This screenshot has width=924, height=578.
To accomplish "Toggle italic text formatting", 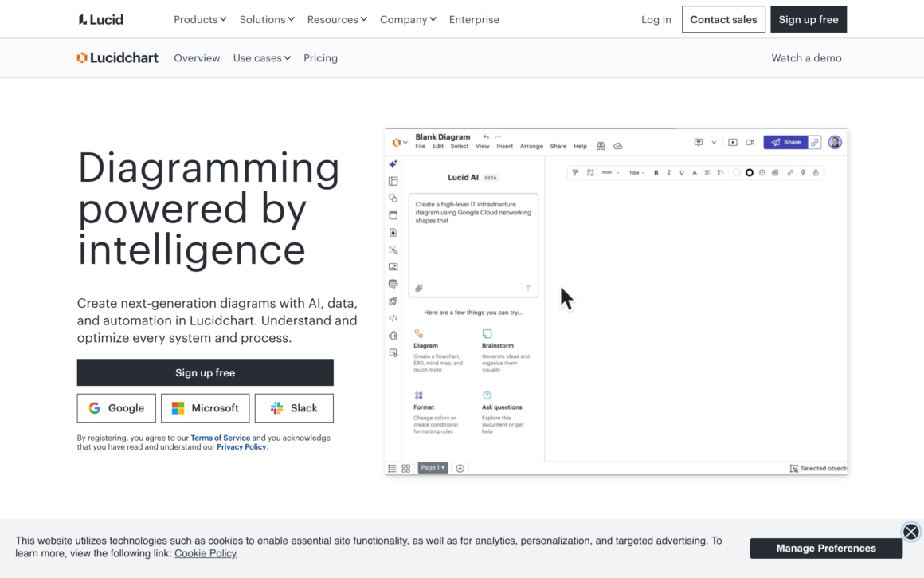I will click(669, 173).
